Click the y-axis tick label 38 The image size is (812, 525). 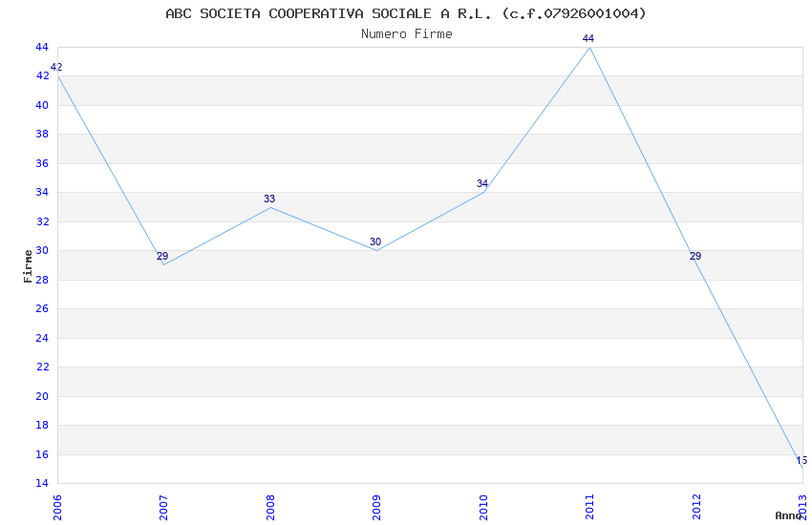[42, 134]
